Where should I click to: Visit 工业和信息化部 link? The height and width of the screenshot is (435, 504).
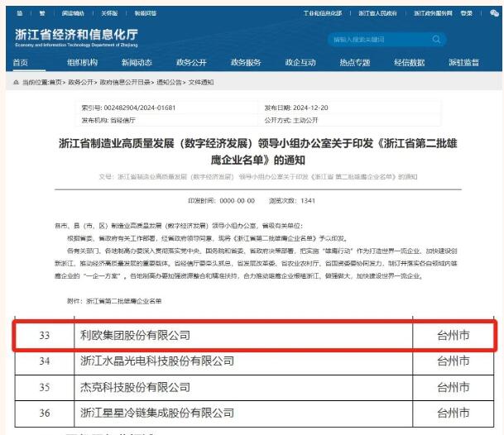pyautogui.click(x=323, y=13)
